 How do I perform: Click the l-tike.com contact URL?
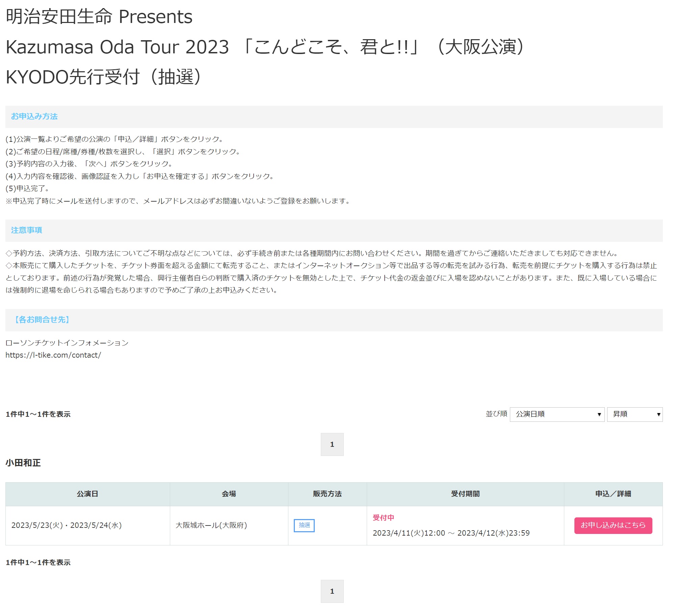(x=53, y=355)
